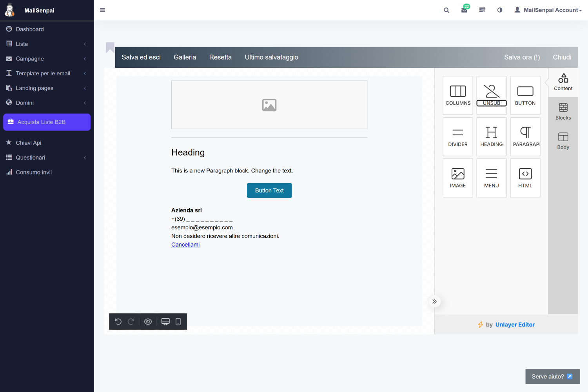Select the Unsub content block

point(491,95)
